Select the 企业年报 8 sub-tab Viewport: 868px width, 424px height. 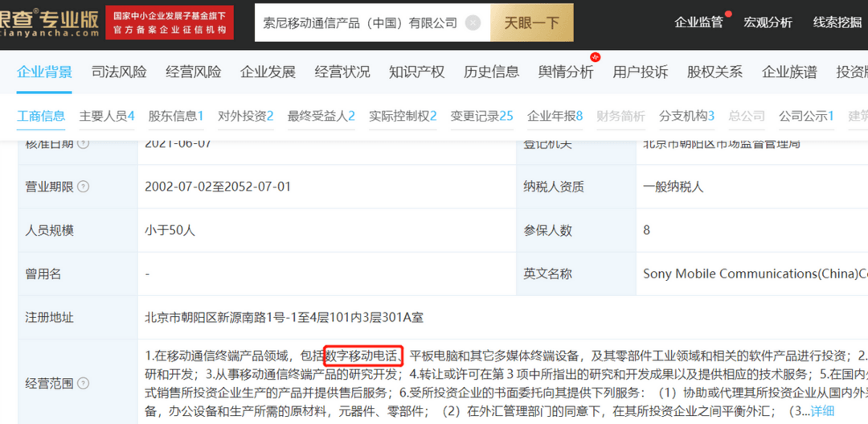tap(555, 117)
